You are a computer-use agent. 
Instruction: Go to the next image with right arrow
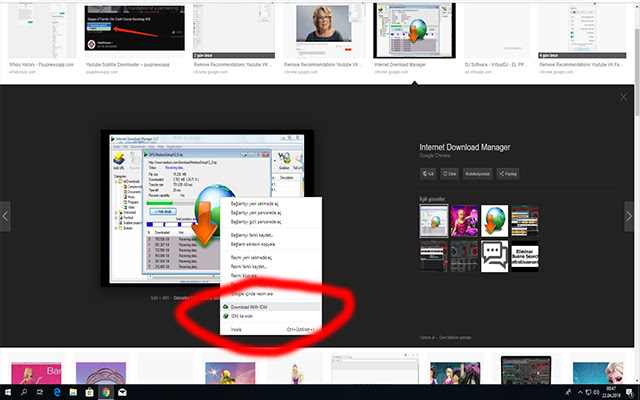(629, 215)
